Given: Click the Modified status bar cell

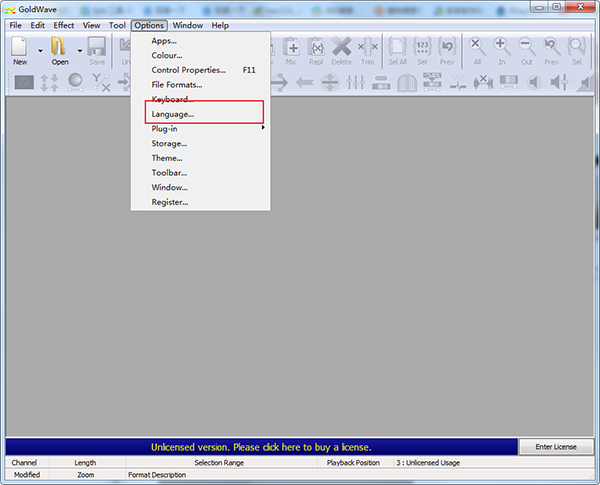Looking at the screenshot, I should click(27, 475).
